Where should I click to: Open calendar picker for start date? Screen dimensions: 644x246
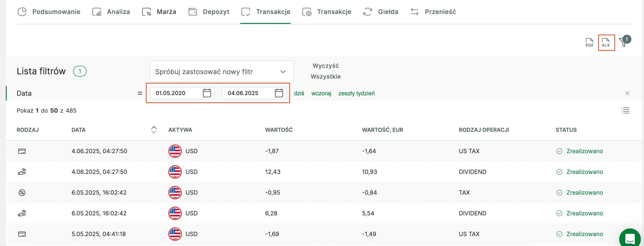[x=207, y=93]
